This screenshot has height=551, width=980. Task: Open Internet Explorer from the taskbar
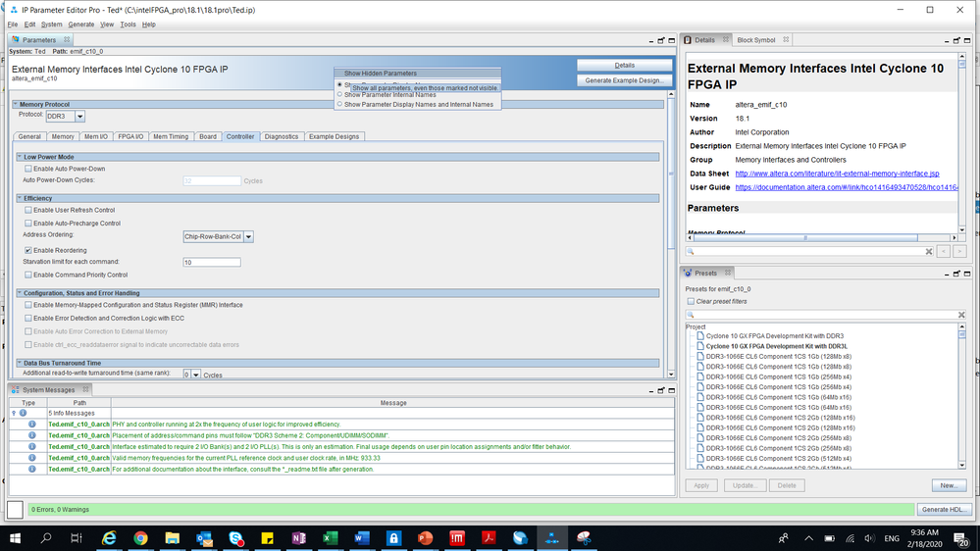pos(109,538)
